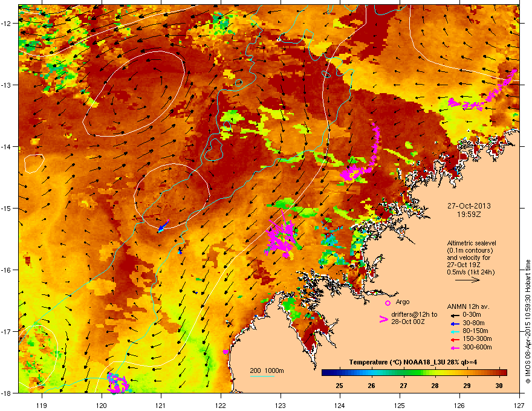This screenshot has height=411, width=532.
Task: Click the latitude axis label '-12'
Action: pyautogui.click(x=7, y=24)
